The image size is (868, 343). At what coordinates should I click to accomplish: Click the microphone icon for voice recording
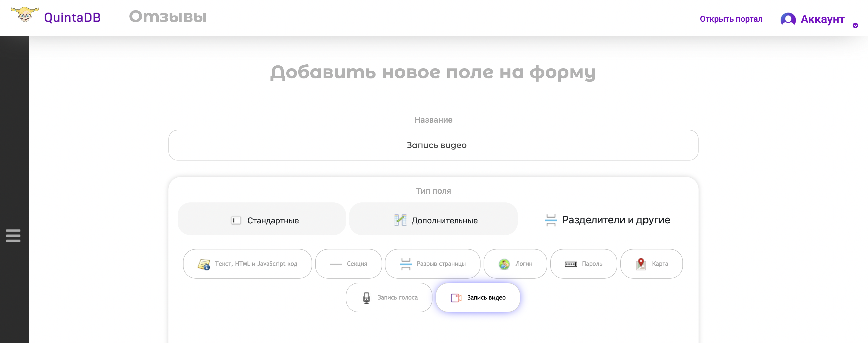366,298
